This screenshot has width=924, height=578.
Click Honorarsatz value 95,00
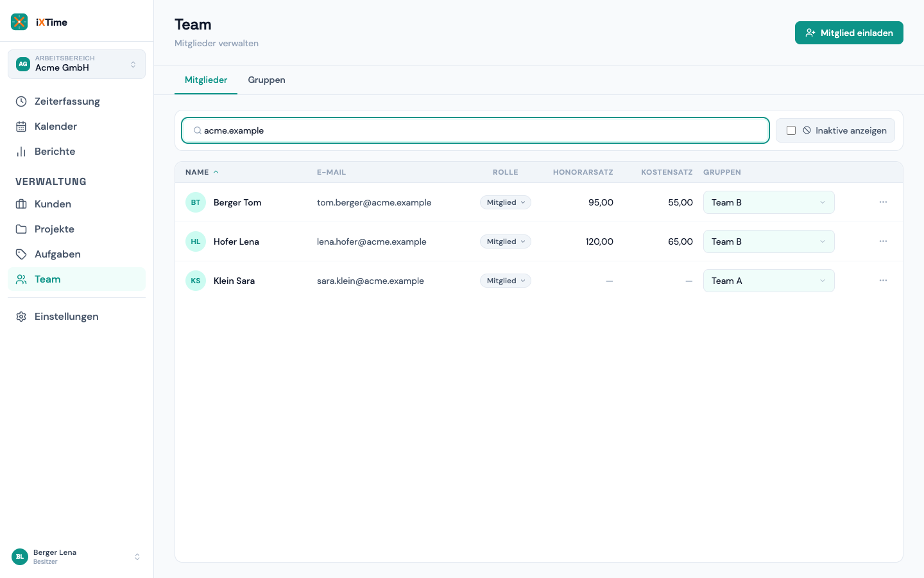tap(601, 202)
